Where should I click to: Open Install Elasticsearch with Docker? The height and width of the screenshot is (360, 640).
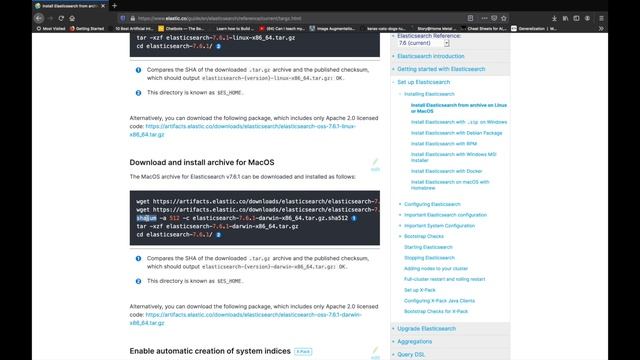point(446,171)
